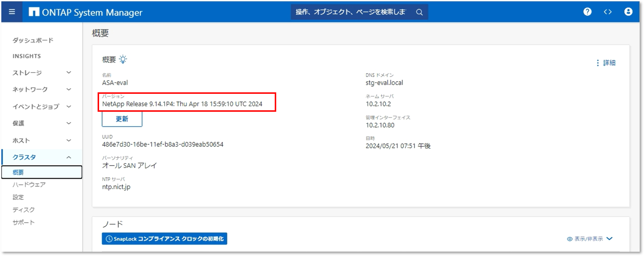
Task: Expand the ストレージ menu chevron
Action: point(69,72)
